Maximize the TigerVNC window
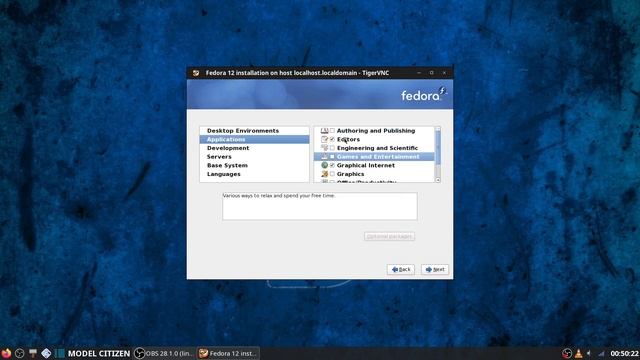640x360 pixels. pos(431,73)
